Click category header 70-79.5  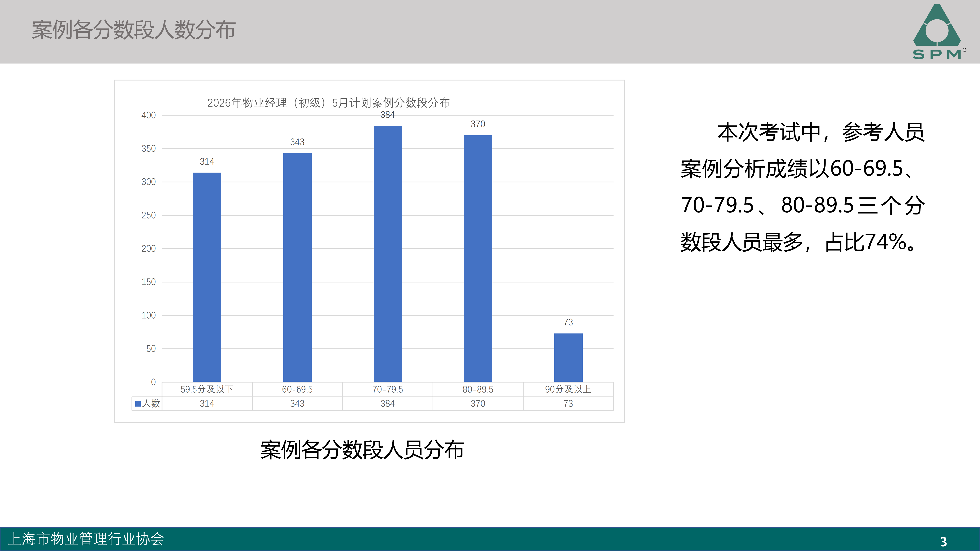[x=388, y=389]
